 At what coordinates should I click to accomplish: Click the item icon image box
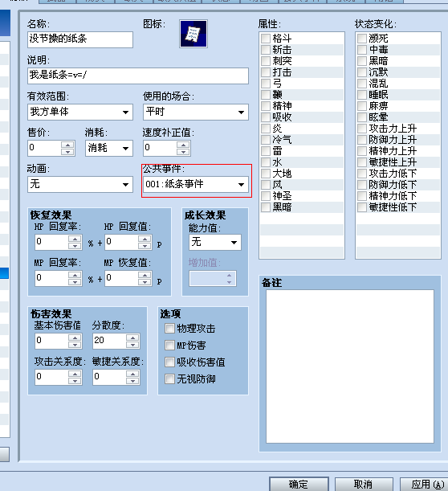coord(193,34)
